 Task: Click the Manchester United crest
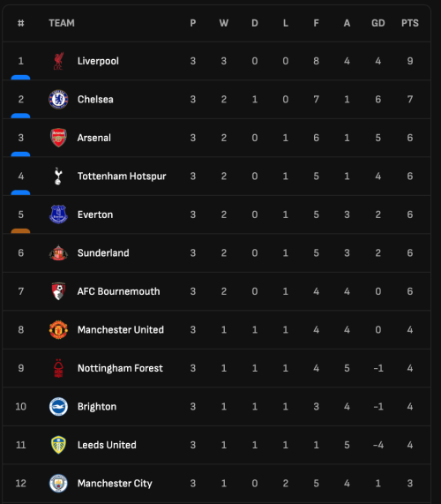coord(58,329)
